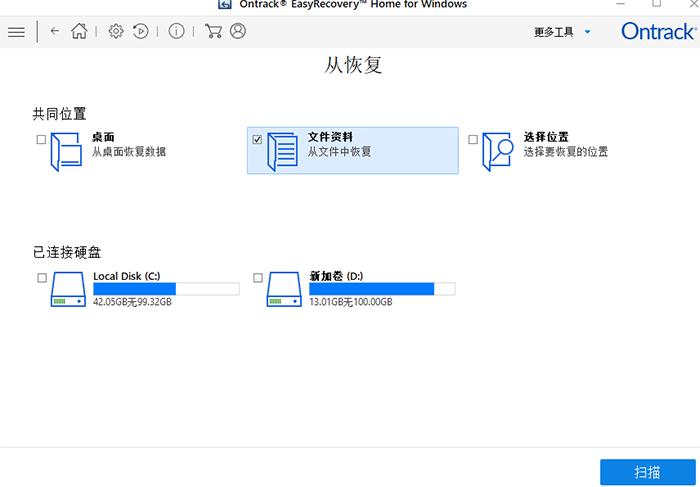700x487 pixels.
Task: Click the 从文件中恢复 description
Action: [339, 152]
